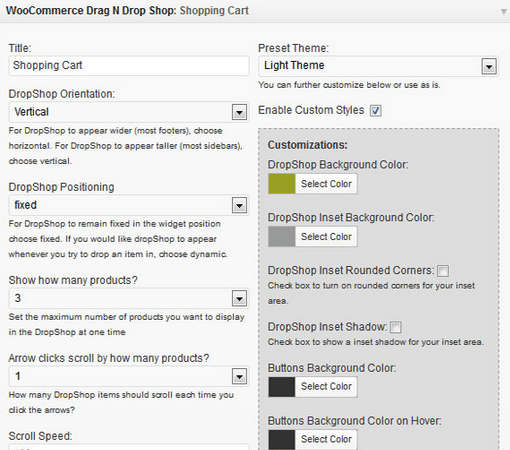The image size is (510, 450).
Task: Click the dark Buttons Background Color swatch
Action: (x=282, y=387)
